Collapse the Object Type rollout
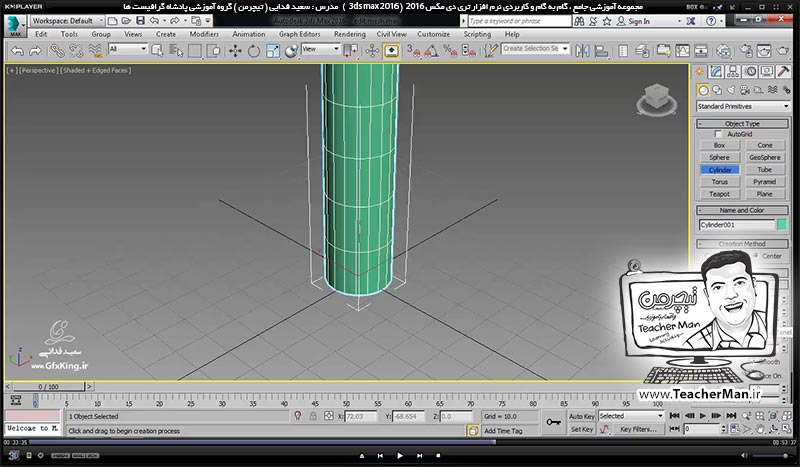The width and height of the screenshot is (800, 467). (x=742, y=124)
